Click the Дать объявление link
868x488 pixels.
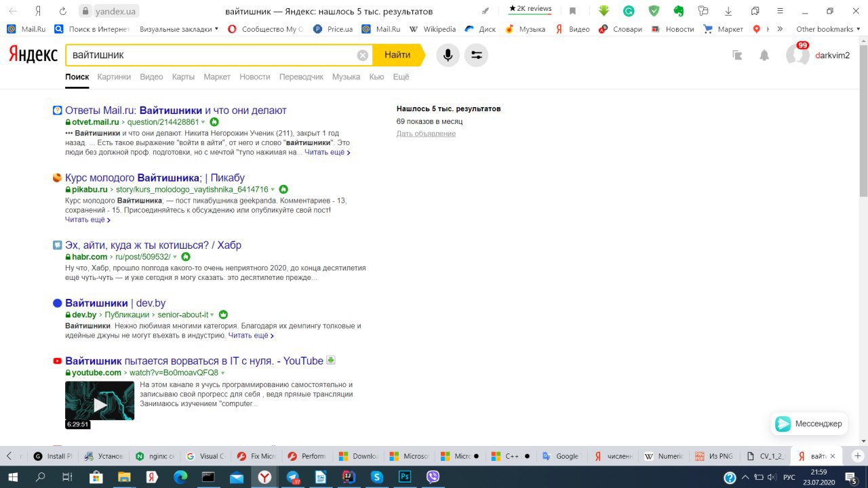coord(426,134)
